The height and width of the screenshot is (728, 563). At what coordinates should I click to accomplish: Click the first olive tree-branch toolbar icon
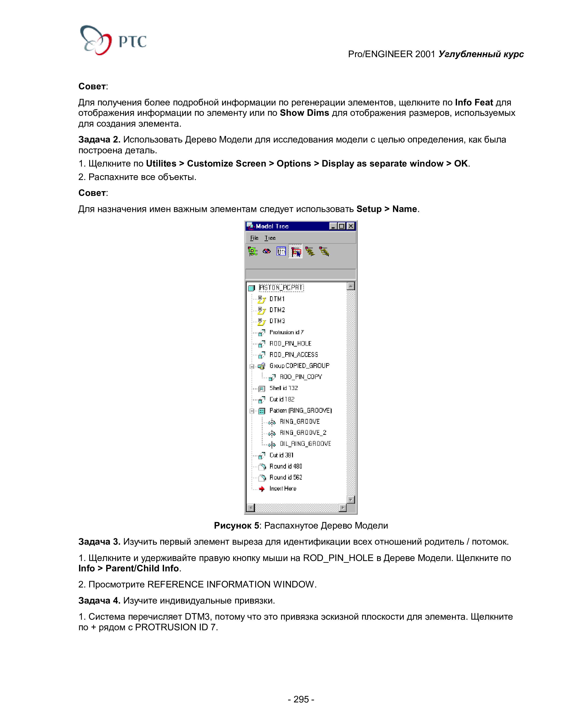click(x=310, y=251)
